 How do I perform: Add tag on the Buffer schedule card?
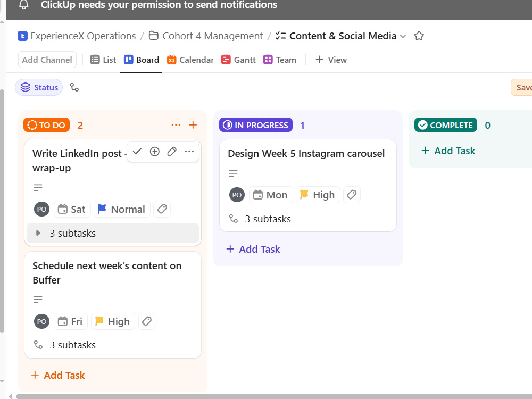click(147, 321)
